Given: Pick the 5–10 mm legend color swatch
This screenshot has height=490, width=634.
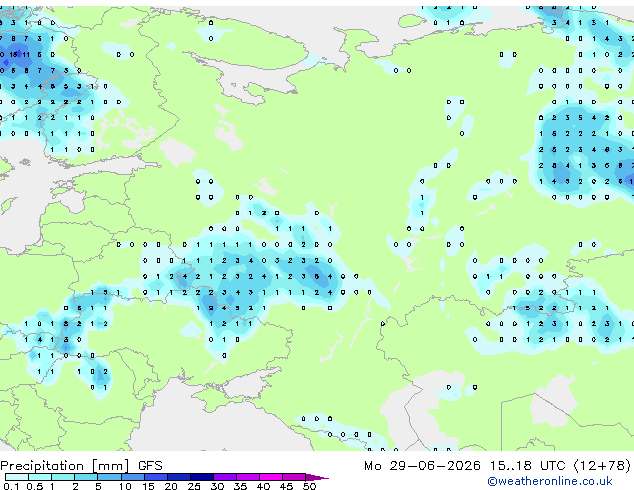Looking at the screenshot, I should click(x=110, y=477).
